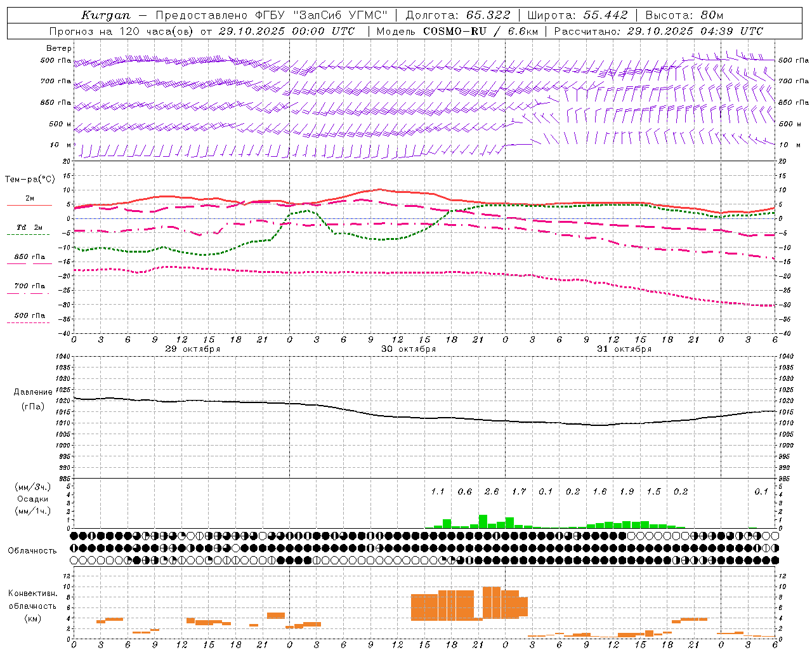Click the 'Облачность' cloud cover label

(x=32, y=551)
